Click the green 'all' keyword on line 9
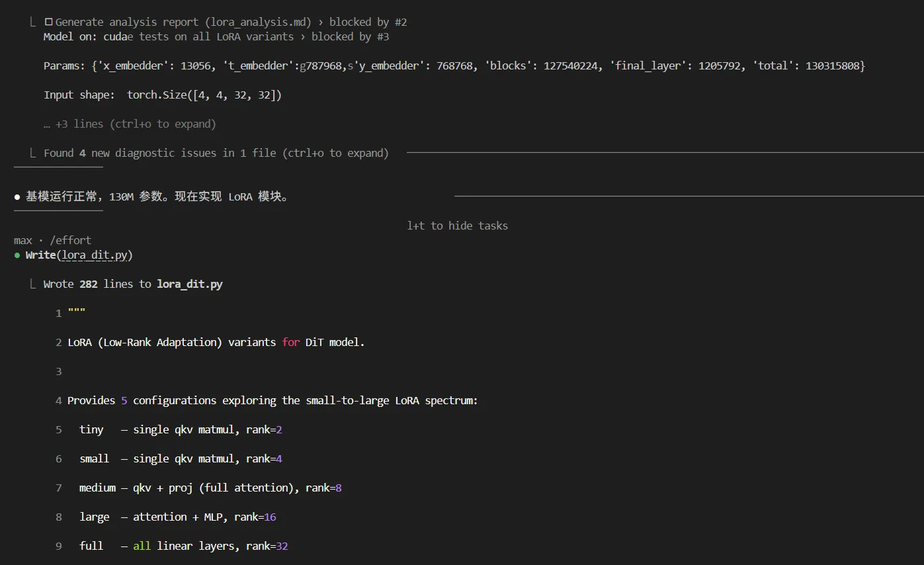This screenshot has width=924, height=565. 143,546
